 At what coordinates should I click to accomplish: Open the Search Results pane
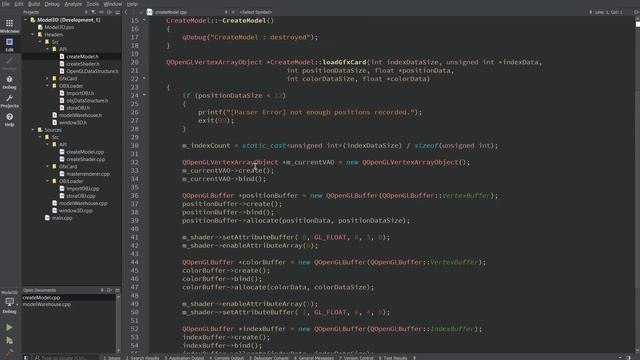click(142, 358)
